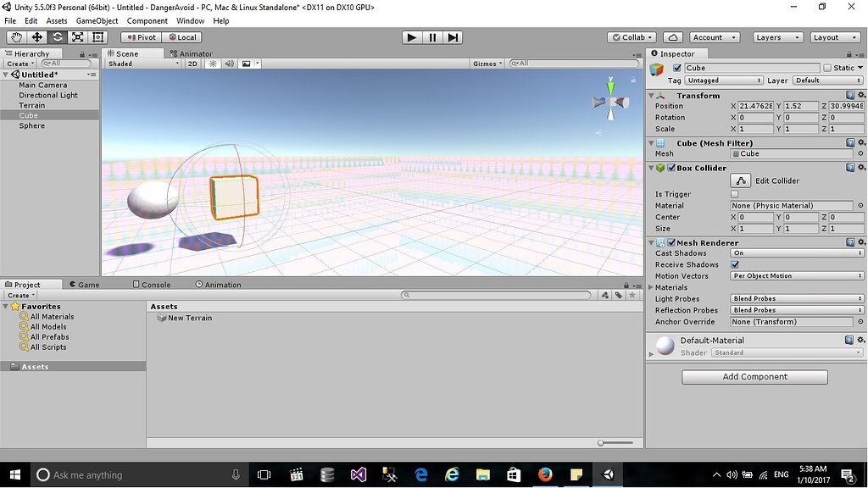Select the Move tool

36,37
